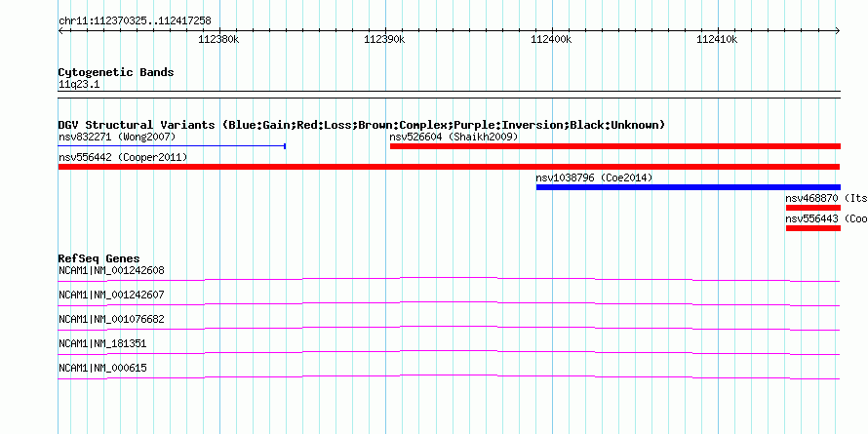868x434 pixels.
Task: Open the nsv832271 (Wong2007) variant label
Action: click(117, 137)
